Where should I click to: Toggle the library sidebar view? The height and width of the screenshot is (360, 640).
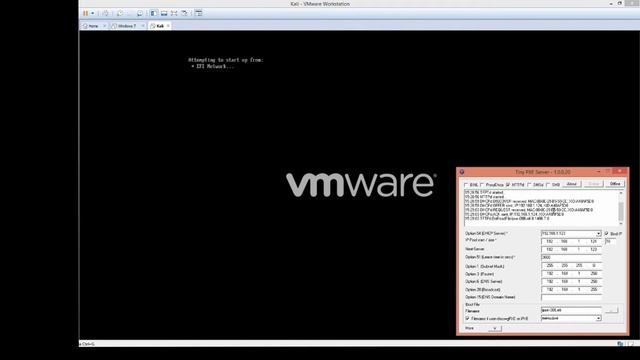pos(153,13)
